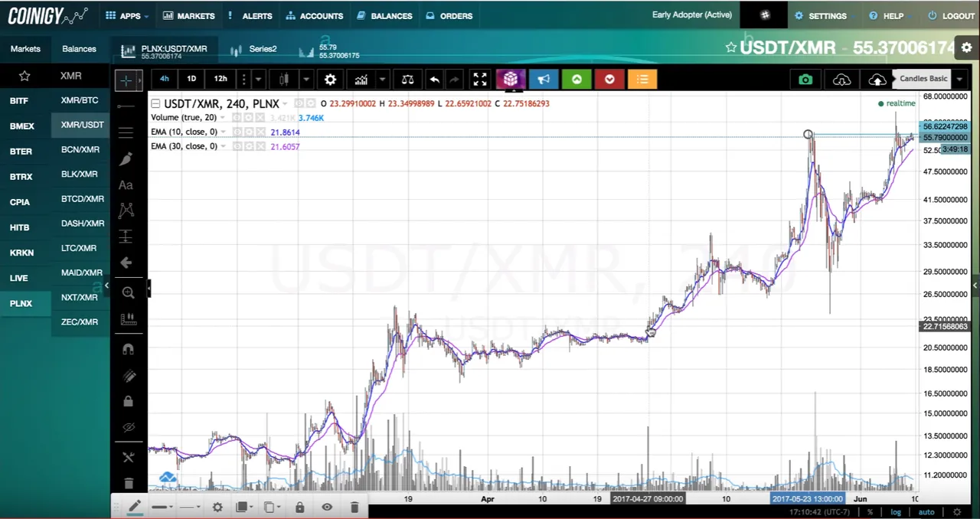Open Candles Basic layout dropdown arrow
The image size is (980, 519).
coord(959,79)
